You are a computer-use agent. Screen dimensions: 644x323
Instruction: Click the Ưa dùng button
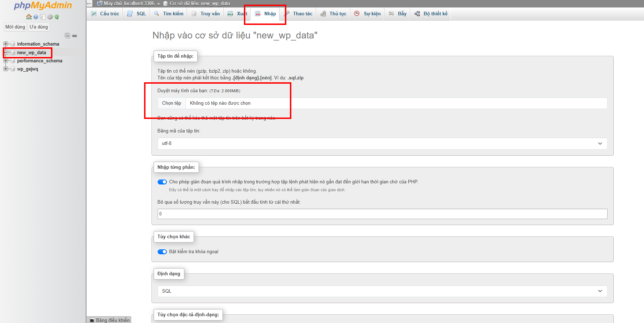[x=39, y=27]
